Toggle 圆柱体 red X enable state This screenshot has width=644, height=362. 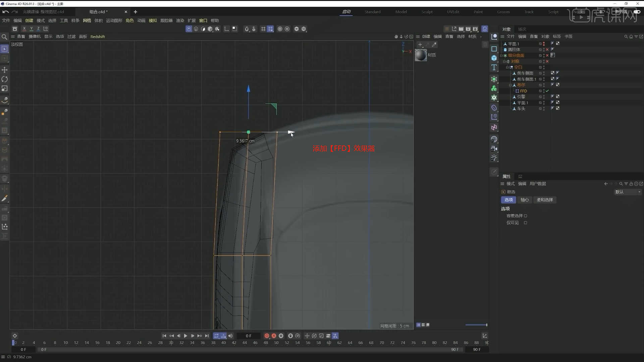[547, 50]
